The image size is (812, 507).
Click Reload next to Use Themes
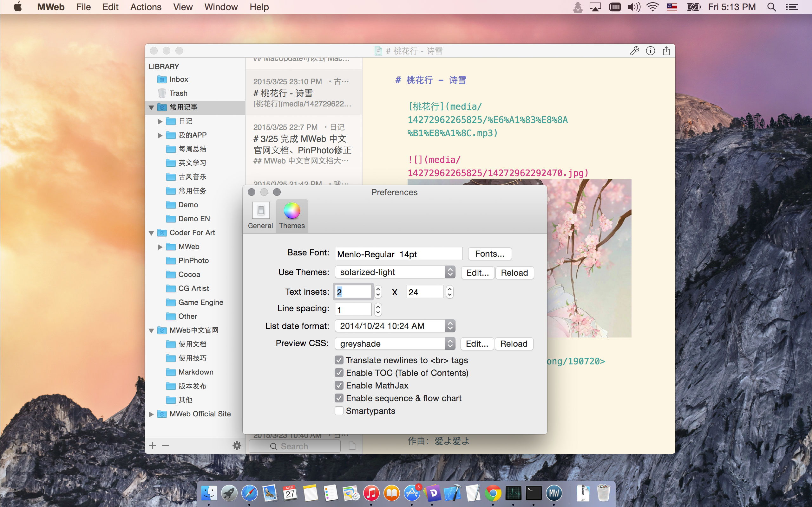[514, 273]
